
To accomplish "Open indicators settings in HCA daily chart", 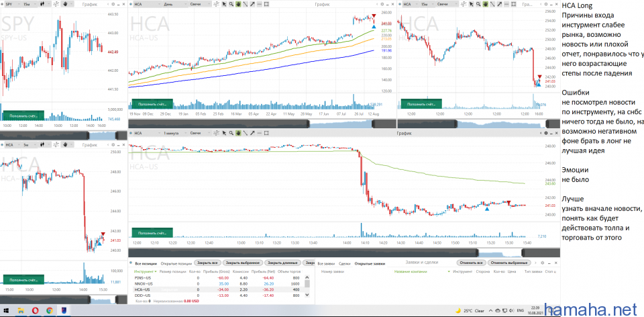I will pos(216,4).
